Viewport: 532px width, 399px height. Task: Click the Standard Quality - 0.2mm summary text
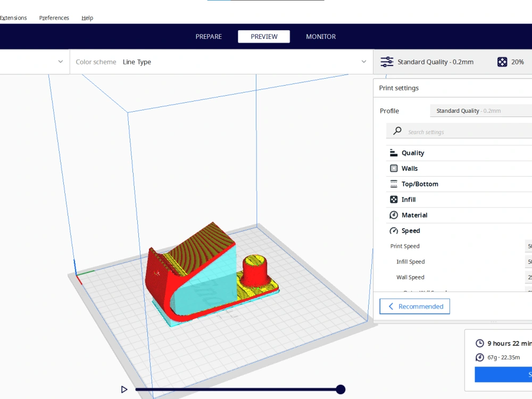(x=435, y=62)
